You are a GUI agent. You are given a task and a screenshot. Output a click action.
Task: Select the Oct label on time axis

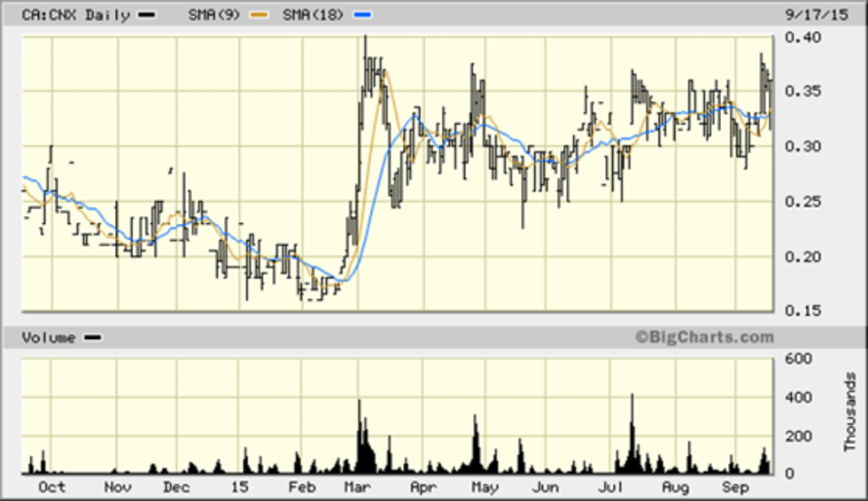[x=53, y=487]
